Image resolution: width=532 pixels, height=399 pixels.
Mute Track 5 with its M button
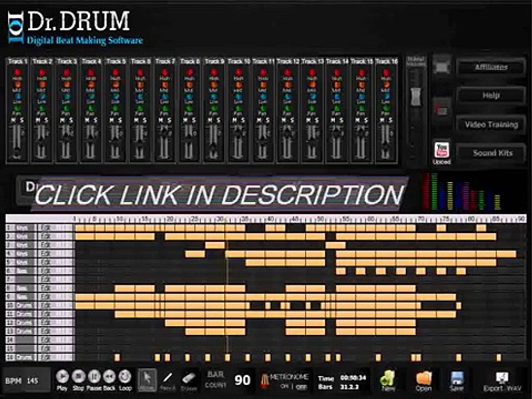pyautogui.click(x=111, y=120)
